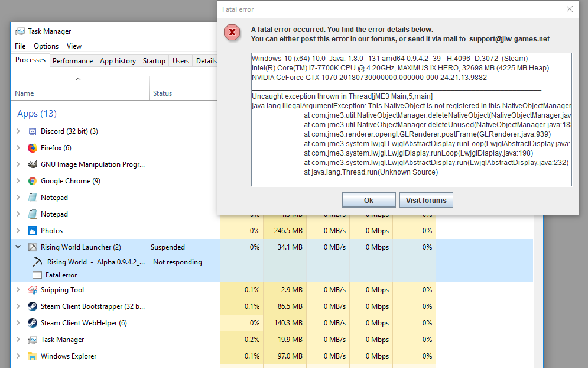The image size is (588, 368).
Task: Open the Options menu in Task Manager
Action: [x=46, y=46]
